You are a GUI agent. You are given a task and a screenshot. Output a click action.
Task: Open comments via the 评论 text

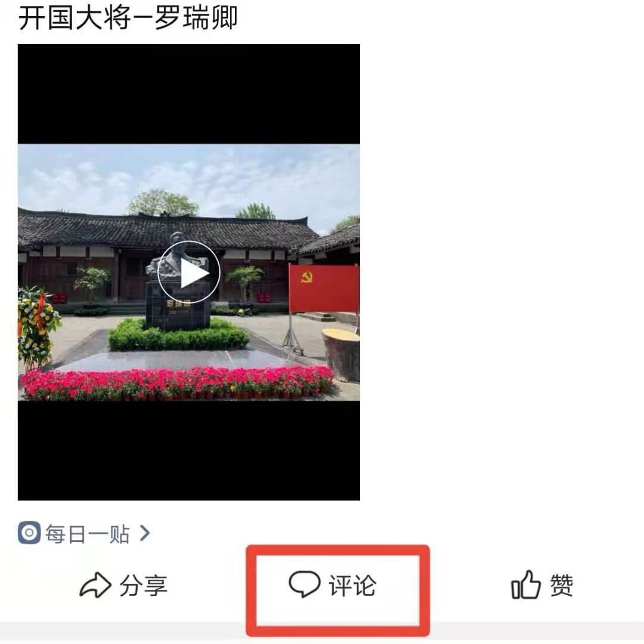(x=352, y=586)
